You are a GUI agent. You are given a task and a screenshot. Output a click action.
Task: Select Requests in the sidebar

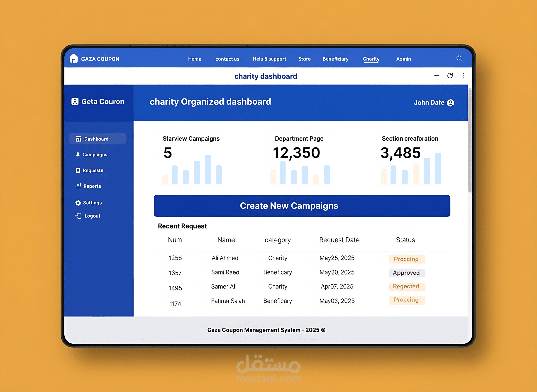coord(93,170)
